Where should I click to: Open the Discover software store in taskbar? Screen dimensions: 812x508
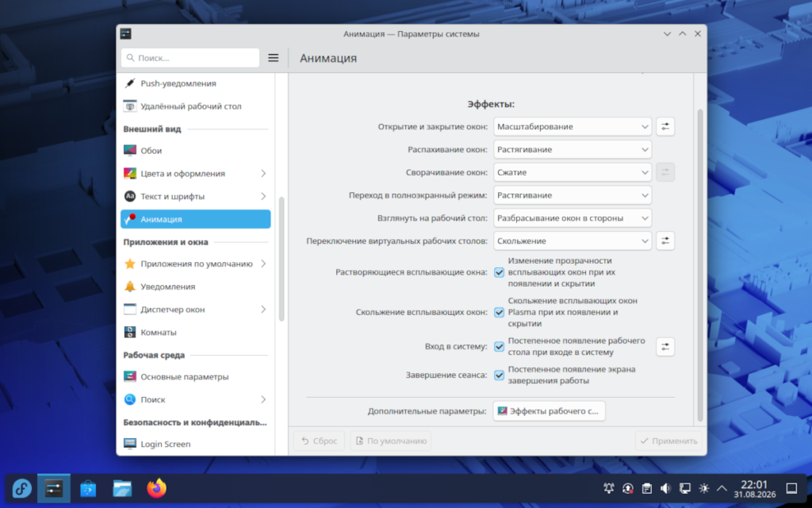coord(88,488)
